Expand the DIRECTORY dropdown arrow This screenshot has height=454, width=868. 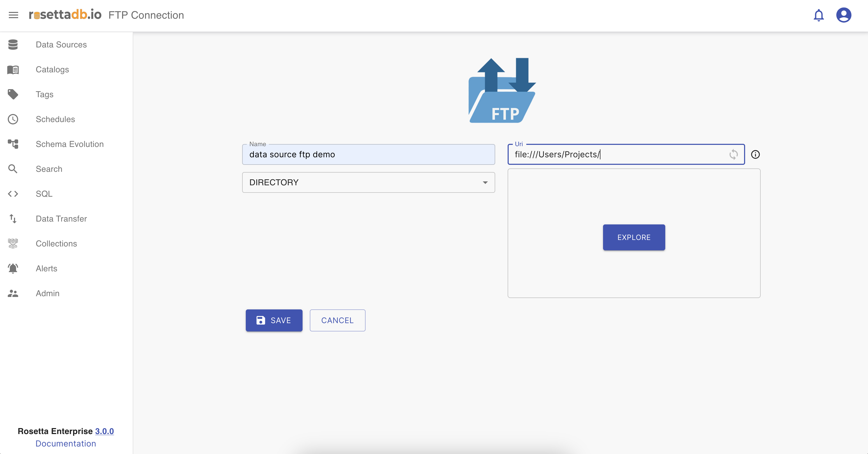[485, 182]
